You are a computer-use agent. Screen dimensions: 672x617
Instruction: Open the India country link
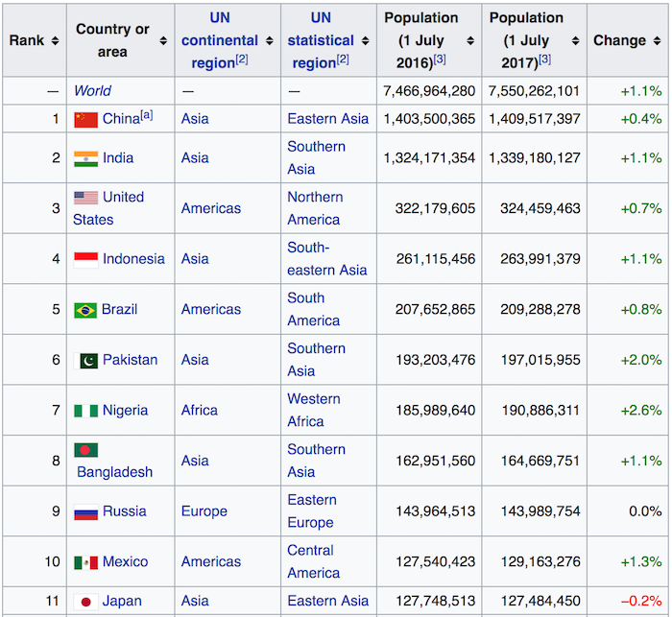(x=118, y=158)
